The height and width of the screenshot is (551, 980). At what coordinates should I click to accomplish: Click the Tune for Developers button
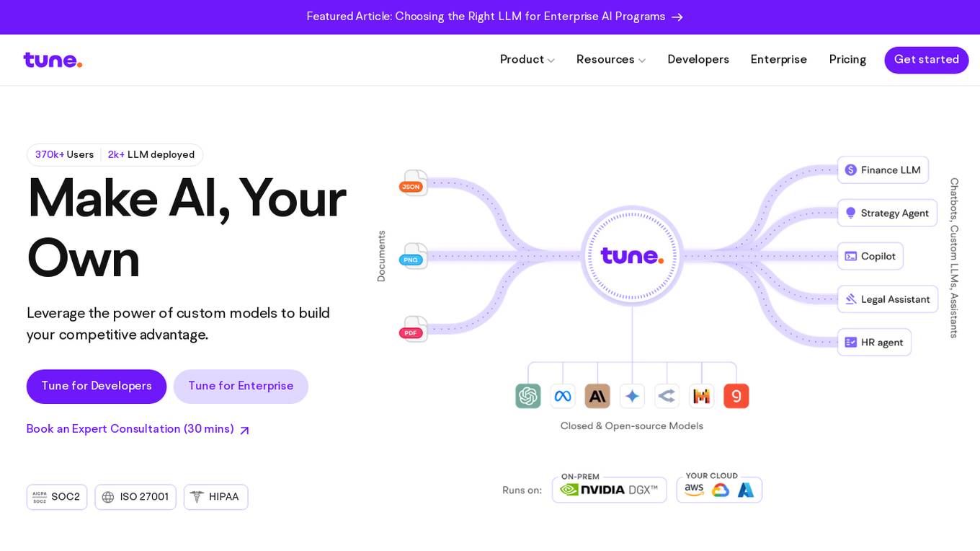[x=97, y=387]
